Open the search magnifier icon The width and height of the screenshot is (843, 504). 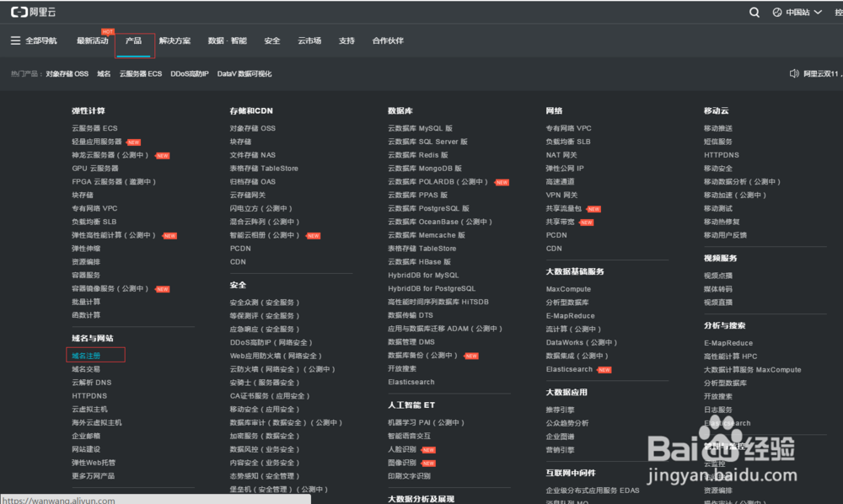(754, 13)
